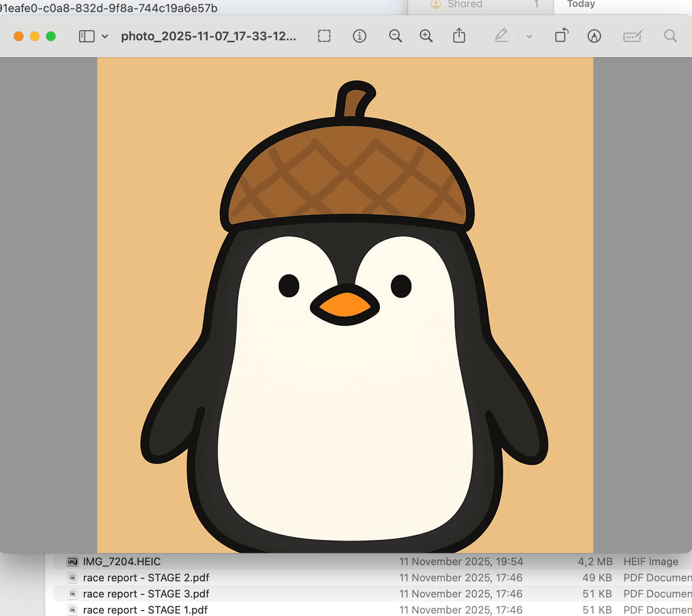This screenshot has width=692, height=616.
Task: Zoom out of the penguin image
Action: pyautogui.click(x=395, y=36)
